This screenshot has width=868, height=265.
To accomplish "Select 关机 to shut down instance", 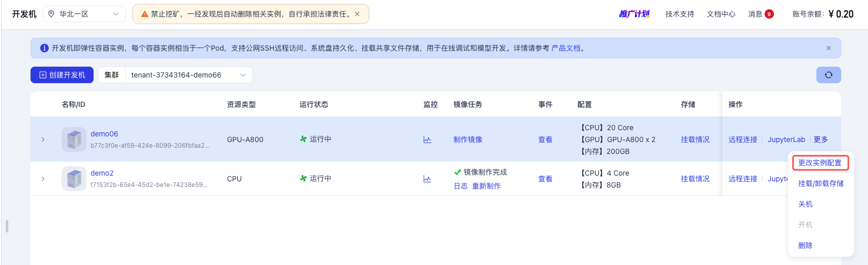I will 805,204.
